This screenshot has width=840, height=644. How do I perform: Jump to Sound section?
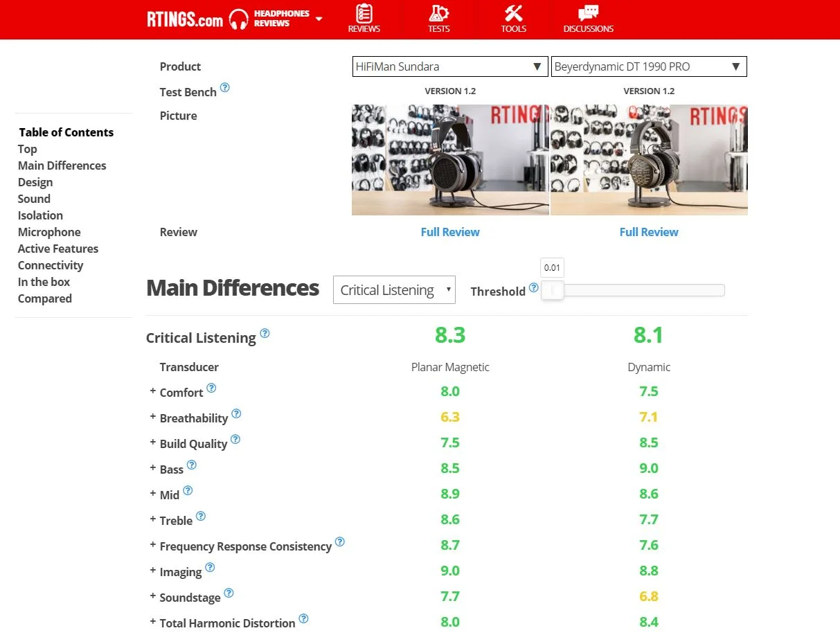(x=34, y=199)
